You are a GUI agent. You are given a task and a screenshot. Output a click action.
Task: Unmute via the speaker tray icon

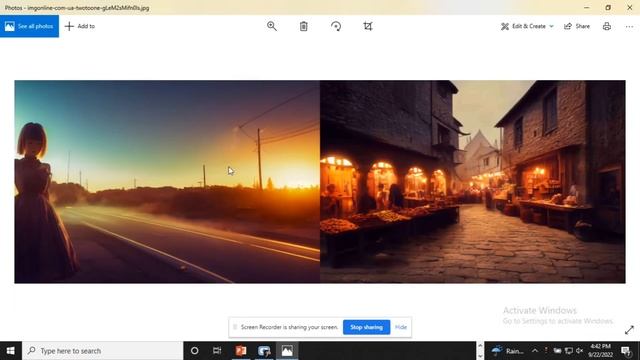point(579,351)
